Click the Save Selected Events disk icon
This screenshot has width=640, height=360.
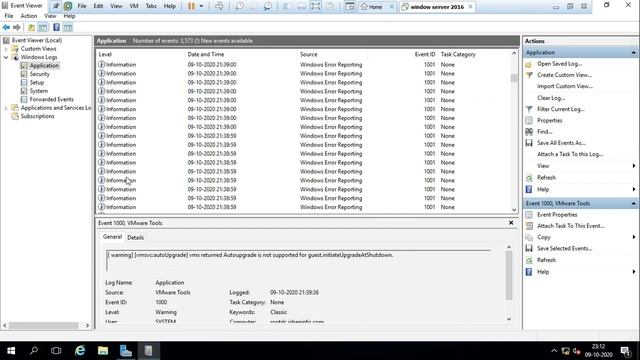529,248
